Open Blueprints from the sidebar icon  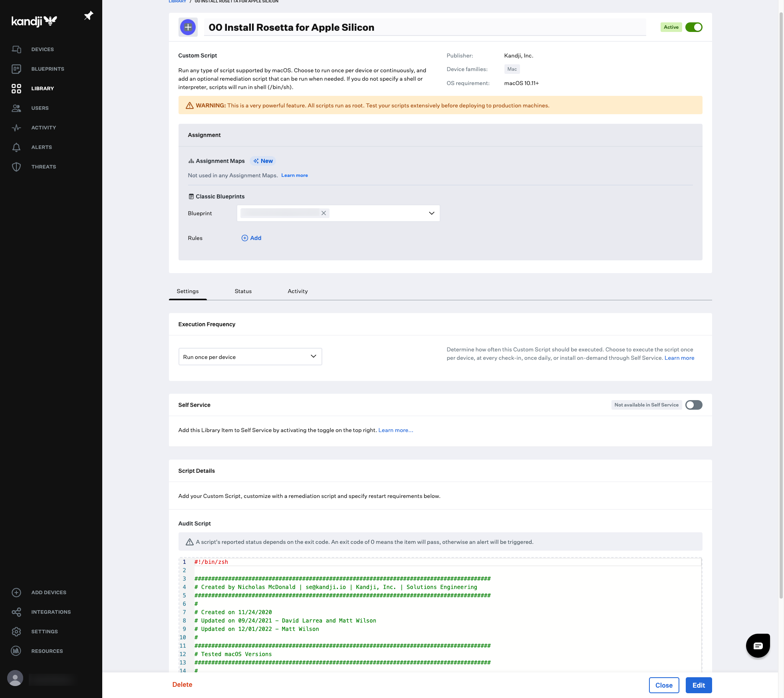[16, 69]
